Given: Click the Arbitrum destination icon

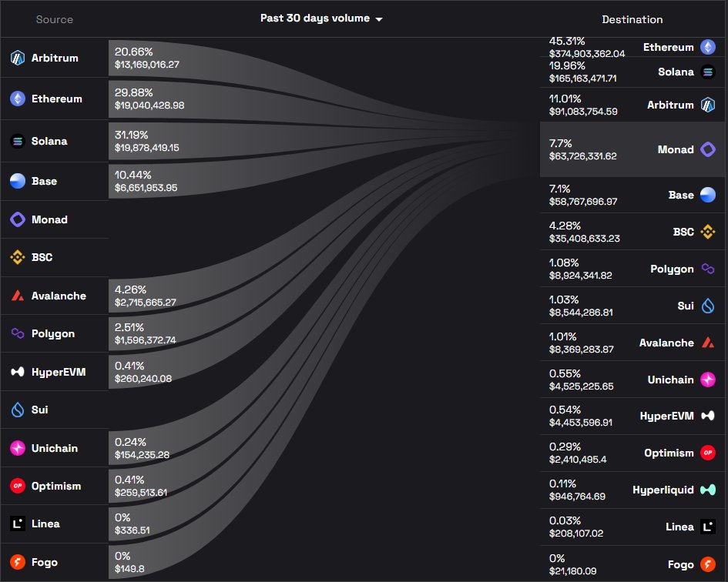Looking at the screenshot, I should pyautogui.click(x=707, y=105).
